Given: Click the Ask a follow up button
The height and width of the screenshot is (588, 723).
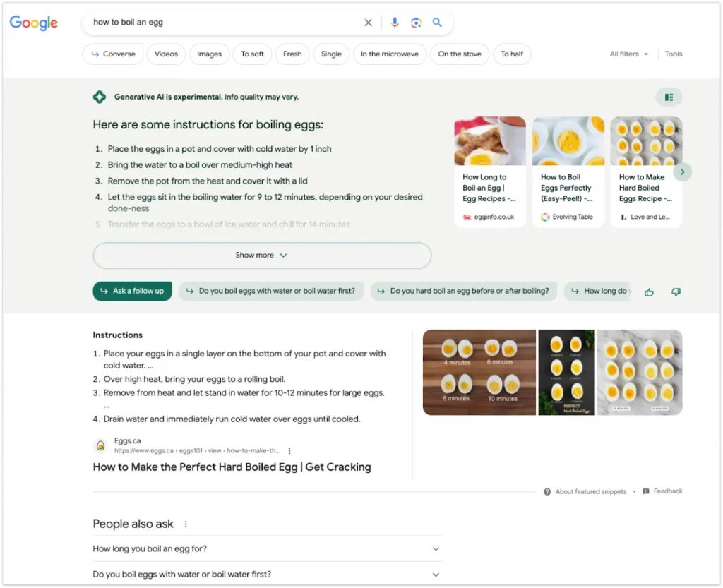Looking at the screenshot, I should (x=132, y=292).
